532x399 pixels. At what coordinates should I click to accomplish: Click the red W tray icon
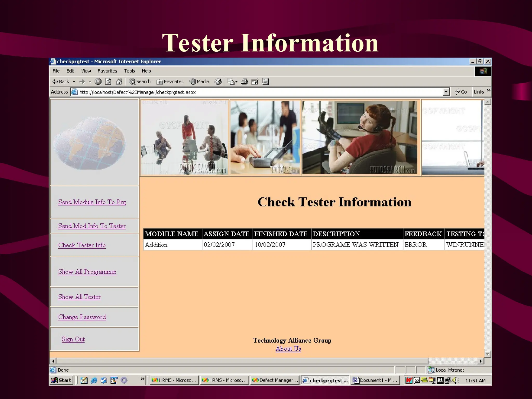pyautogui.click(x=409, y=381)
